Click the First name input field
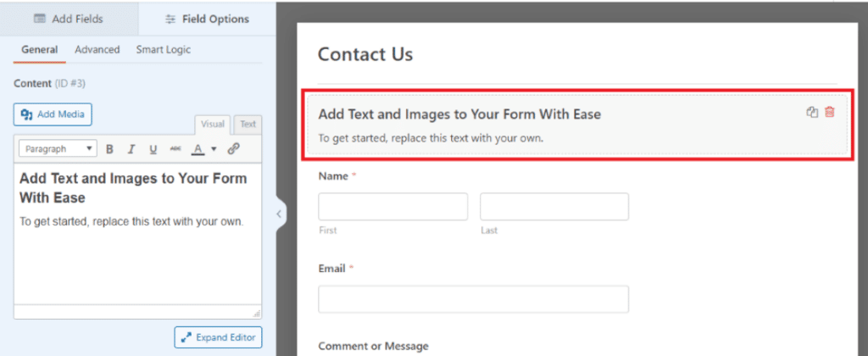This screenshot has height=356, width=868. point(392,207)
